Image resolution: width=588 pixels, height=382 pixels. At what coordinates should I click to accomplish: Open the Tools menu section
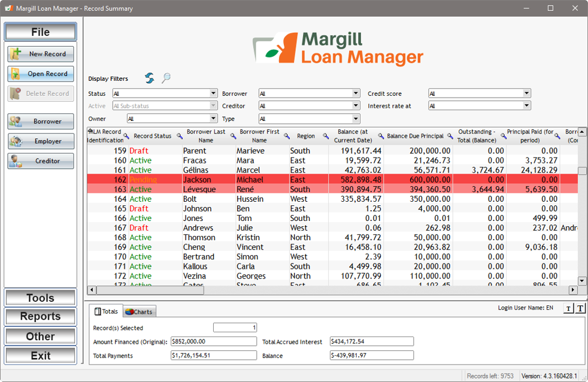41,298
